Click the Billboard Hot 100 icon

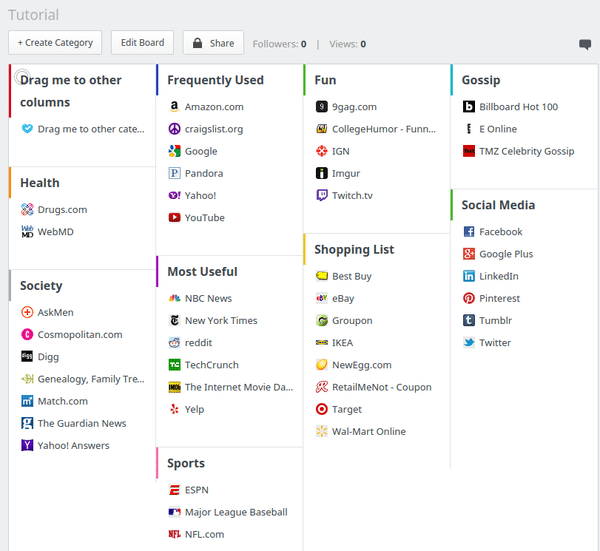[x=469, y=106]
